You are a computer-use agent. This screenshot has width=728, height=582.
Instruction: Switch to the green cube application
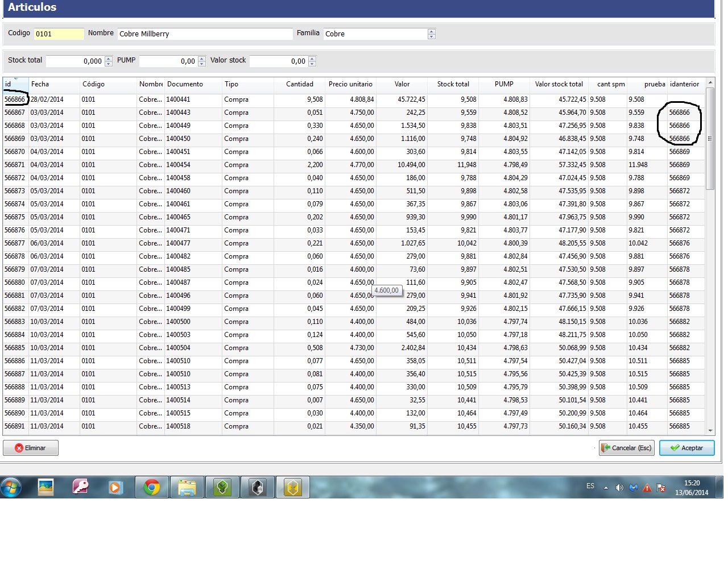point(222,487)
